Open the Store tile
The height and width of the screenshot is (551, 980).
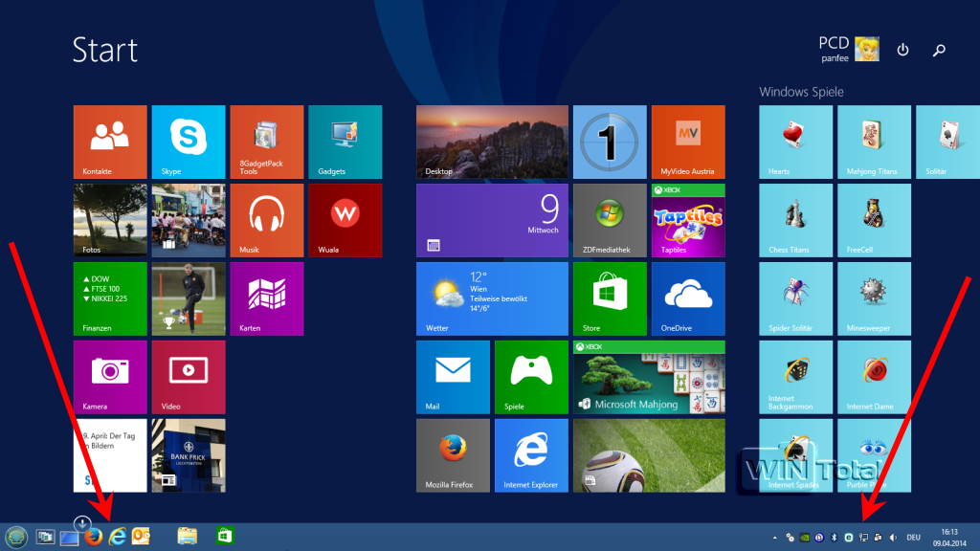(x=610, y=298)
